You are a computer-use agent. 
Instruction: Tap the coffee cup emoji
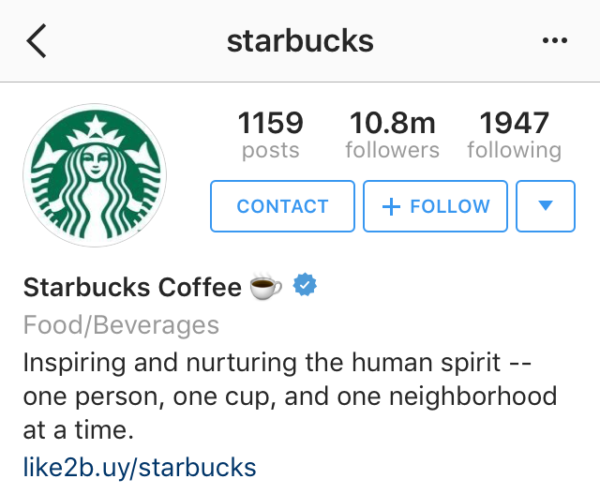[265, 286]
